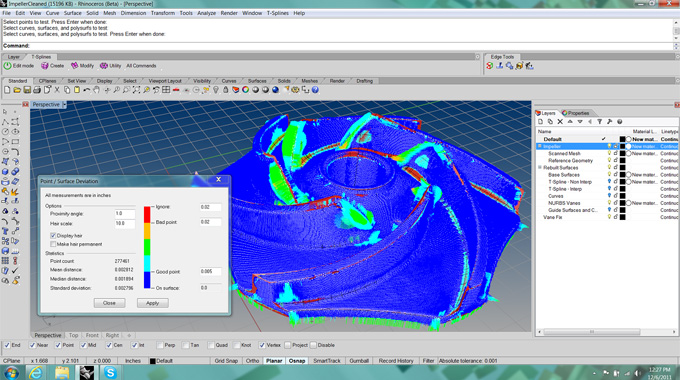Screen dimensions: 680x380
Task: Click the first red-green Edge Tools icon
Action: (490, 66)
